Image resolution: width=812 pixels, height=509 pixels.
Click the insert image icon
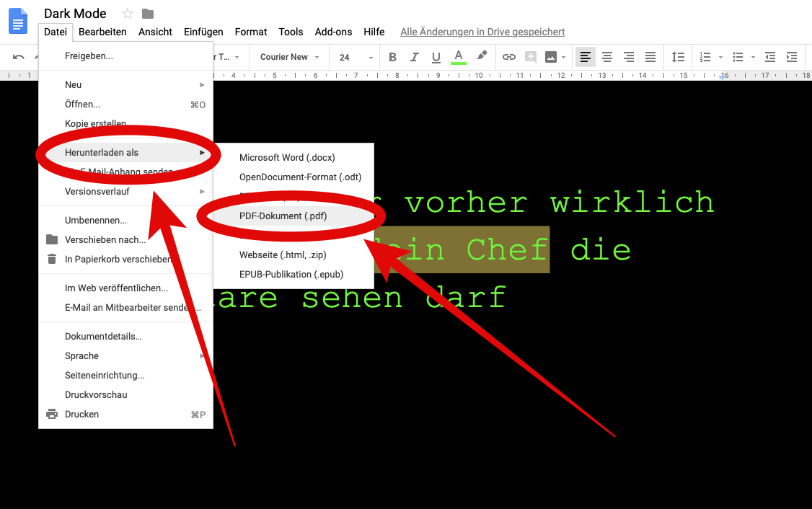(x=551, y=57)
